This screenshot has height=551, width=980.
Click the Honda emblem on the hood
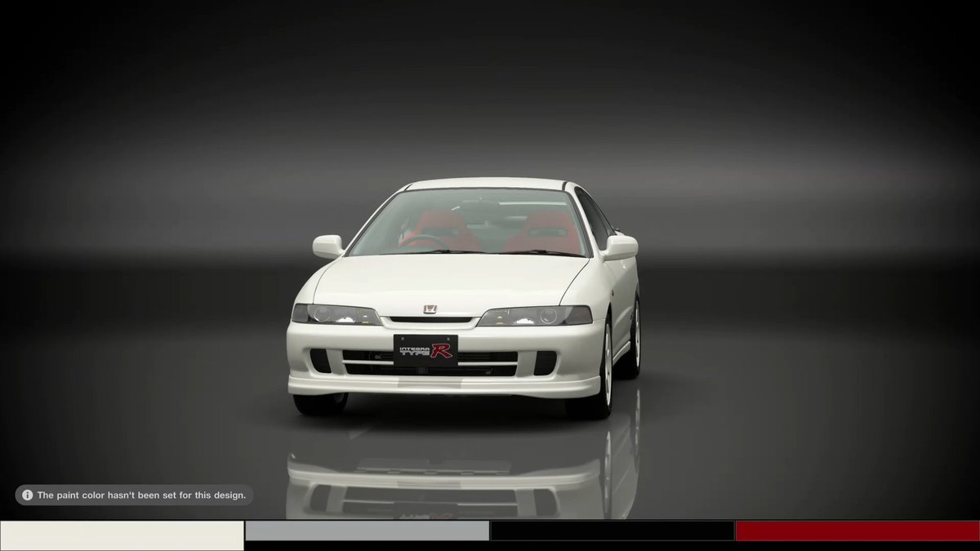click(430, 309)
